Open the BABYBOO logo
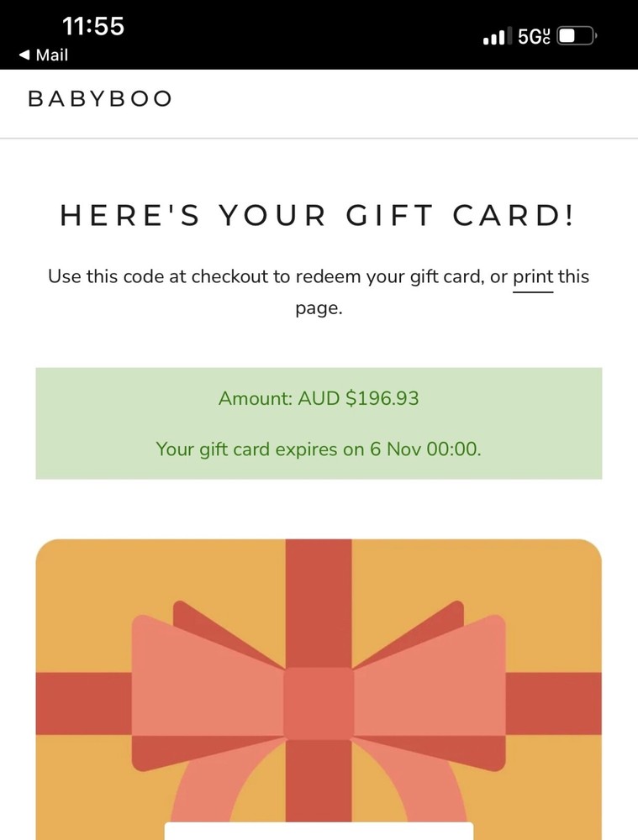The image size is (638, 840). (99, 98)
